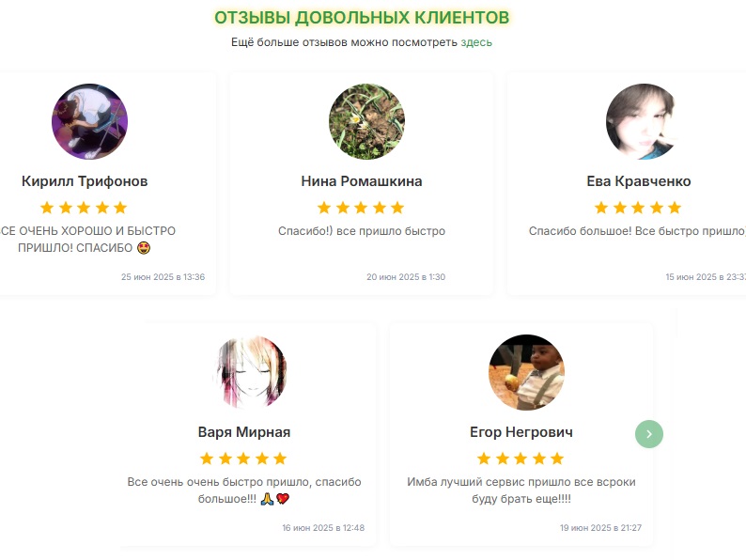Select the name Варя Мирная
Image resolution: width=746 pixels, height=560 pixels.
pyautogui.click(x=244, y=432)
